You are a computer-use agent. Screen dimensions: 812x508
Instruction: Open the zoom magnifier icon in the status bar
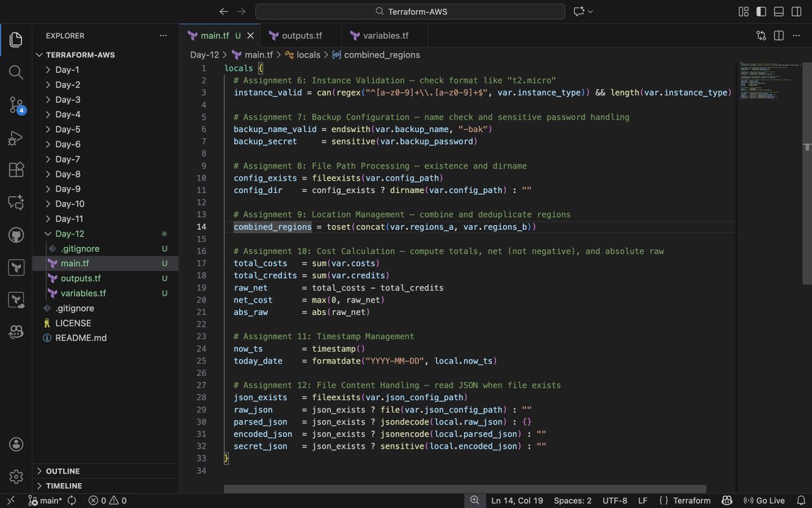[x=475, y=501]
